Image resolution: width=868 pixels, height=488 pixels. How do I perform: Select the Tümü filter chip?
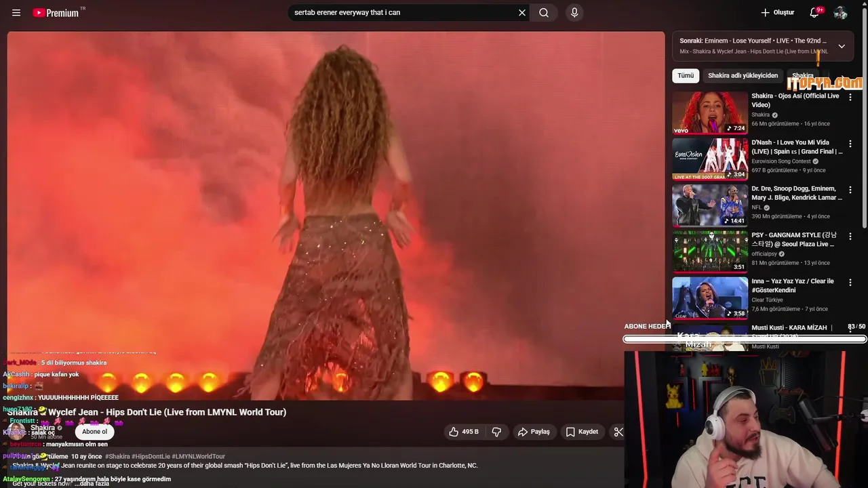tap(686, 76)
